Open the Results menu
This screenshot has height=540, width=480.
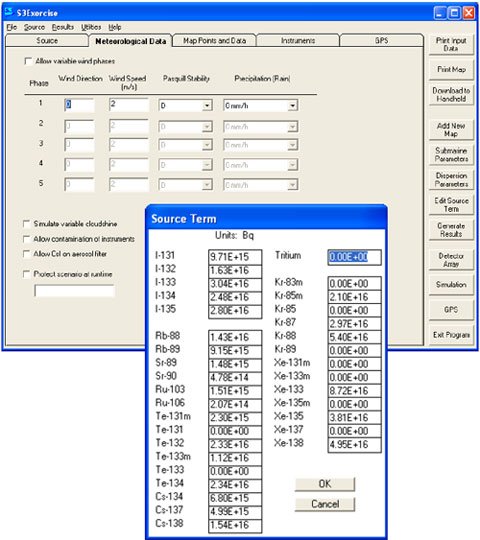point(63,27)
